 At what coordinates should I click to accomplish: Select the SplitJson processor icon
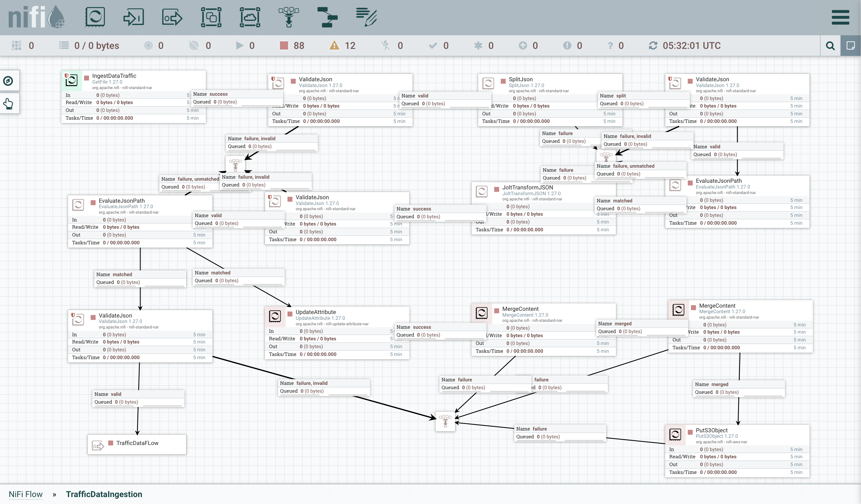pyautogui.click(x=488, y=83)
